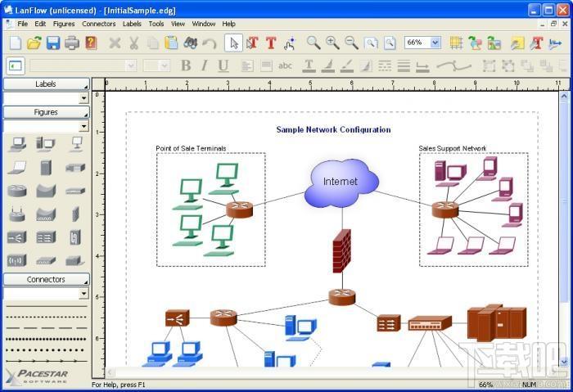The image size is (573, 392).
Task: Click the binoculars find icon
Action: (x=191, y=43)
